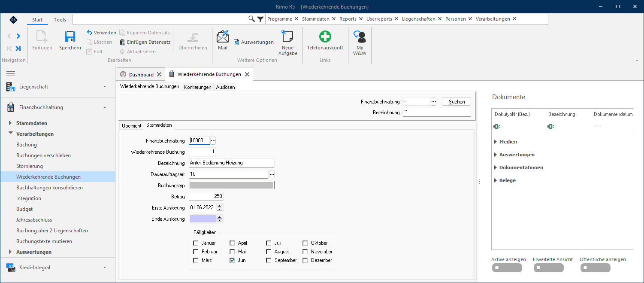Click the Liegenschaft building icon
This screenshot has height=283, width=644.
11,87
